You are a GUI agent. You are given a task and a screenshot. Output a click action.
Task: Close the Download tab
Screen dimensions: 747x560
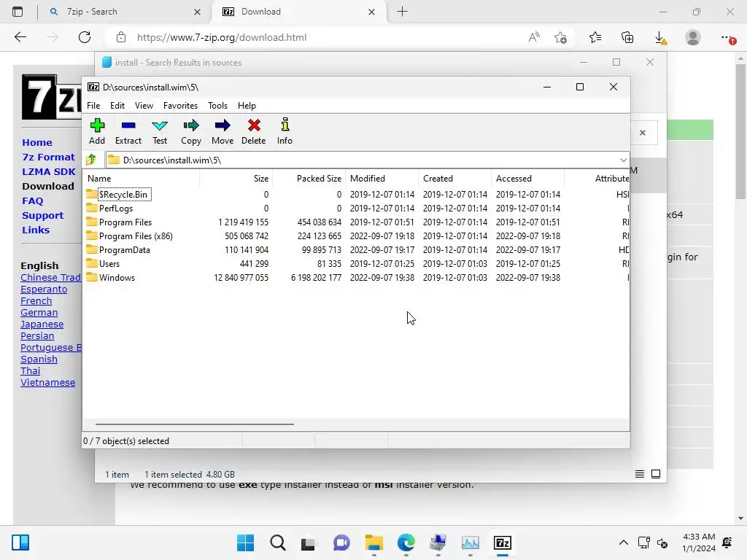371,12
